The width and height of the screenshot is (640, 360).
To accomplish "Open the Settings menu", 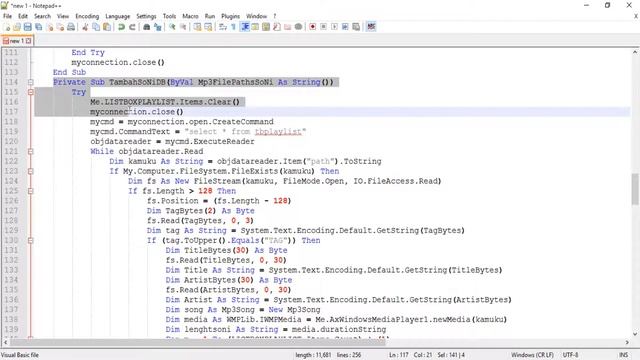I will pyautogui.click(x=146, y=16).
